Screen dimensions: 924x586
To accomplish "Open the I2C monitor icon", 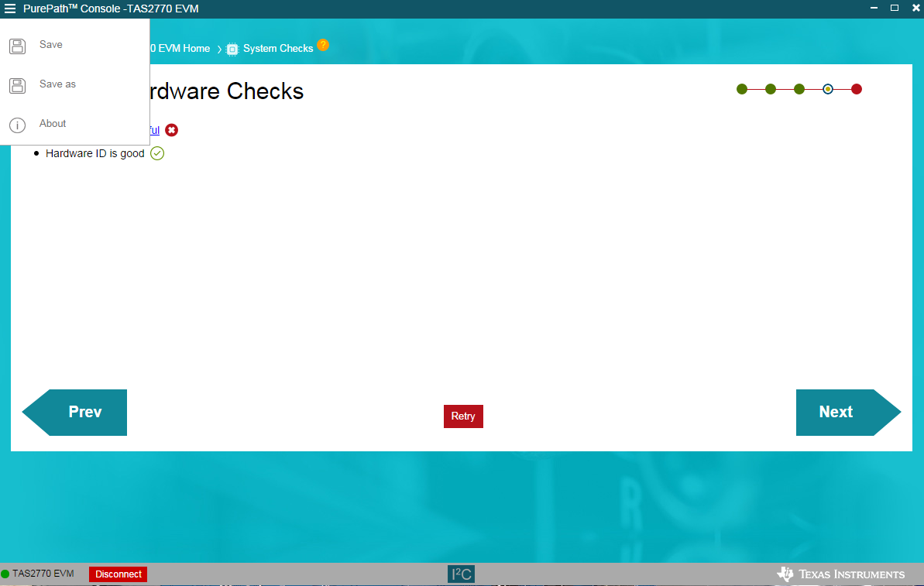I will (462, 574).
